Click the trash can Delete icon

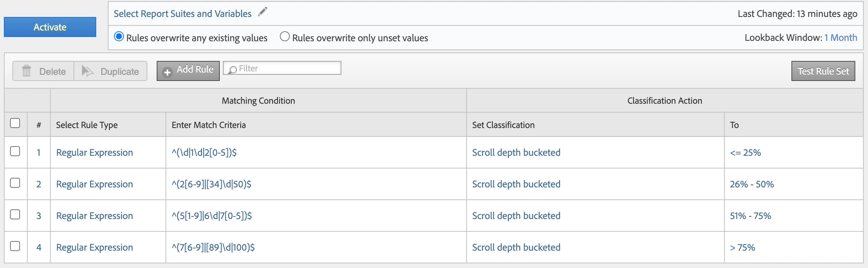point(27,71)
